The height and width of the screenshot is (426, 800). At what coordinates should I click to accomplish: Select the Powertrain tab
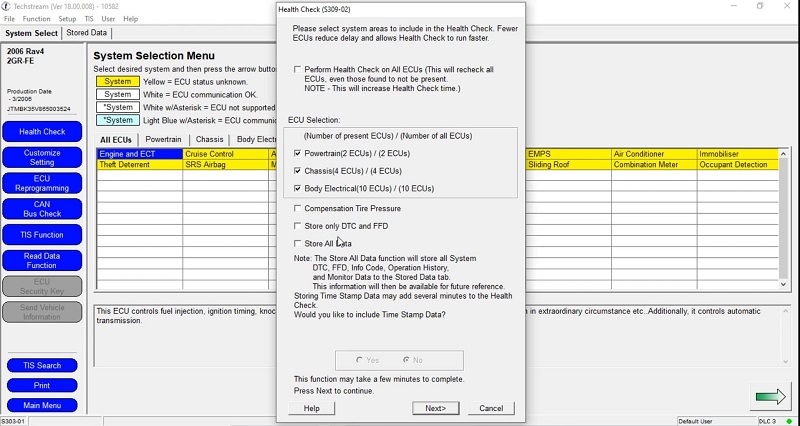pos(163,139)
